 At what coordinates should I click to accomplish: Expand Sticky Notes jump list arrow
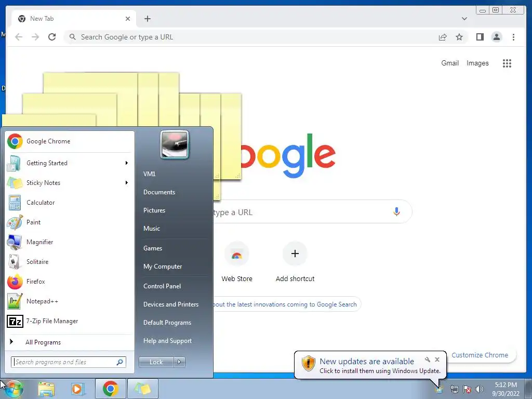tap(127, 183)
